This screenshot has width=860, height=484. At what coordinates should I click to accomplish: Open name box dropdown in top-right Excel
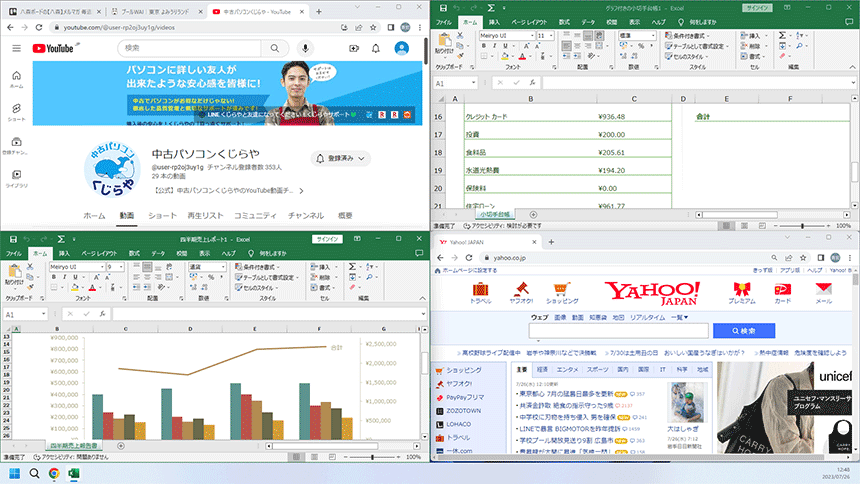tap(473, 83)
